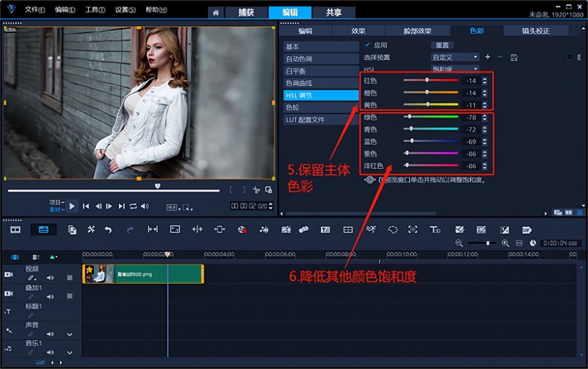Open the 3D title editor T icon

pyautogui.click(x=435, y=230)
